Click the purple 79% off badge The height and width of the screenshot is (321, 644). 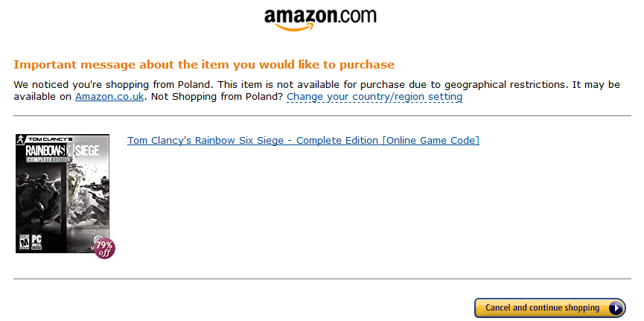point(104,248)
